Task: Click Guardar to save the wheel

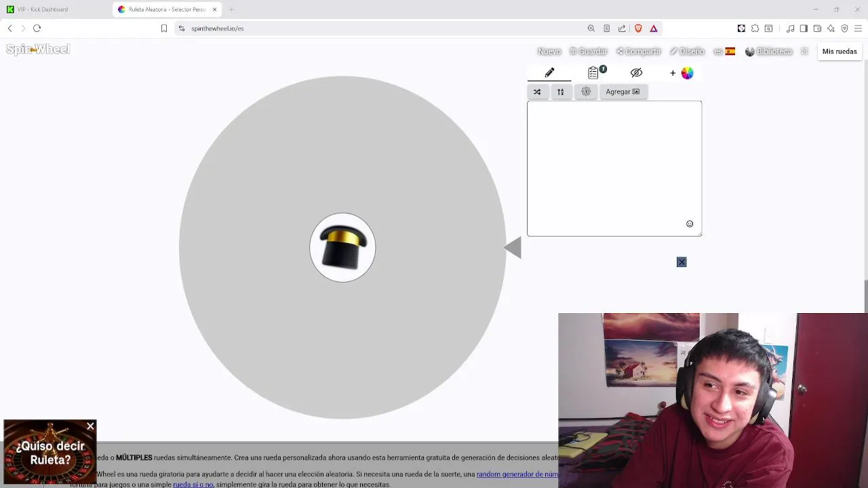Action: coord(589,52)
